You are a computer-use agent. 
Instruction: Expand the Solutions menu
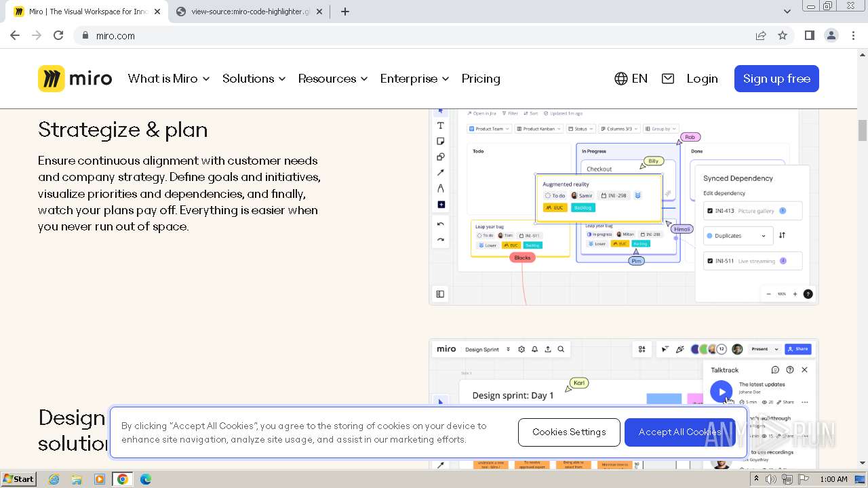(254, 79)
